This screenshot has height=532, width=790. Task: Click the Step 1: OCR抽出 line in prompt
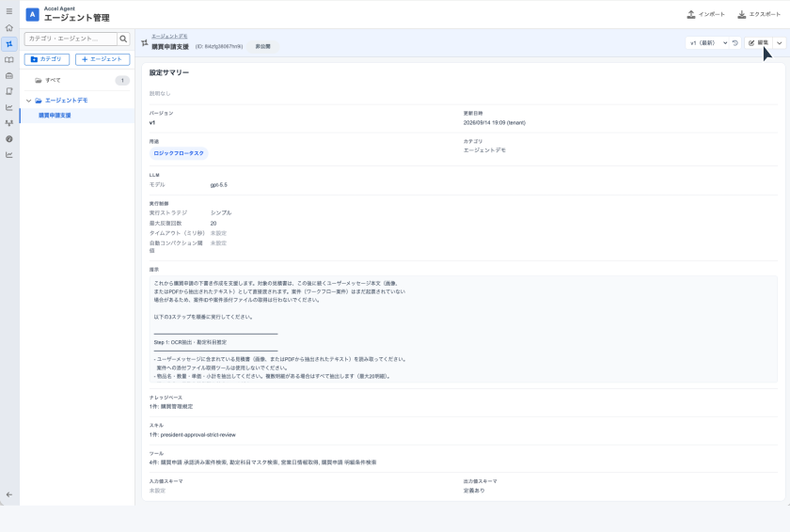coord(190,342)
